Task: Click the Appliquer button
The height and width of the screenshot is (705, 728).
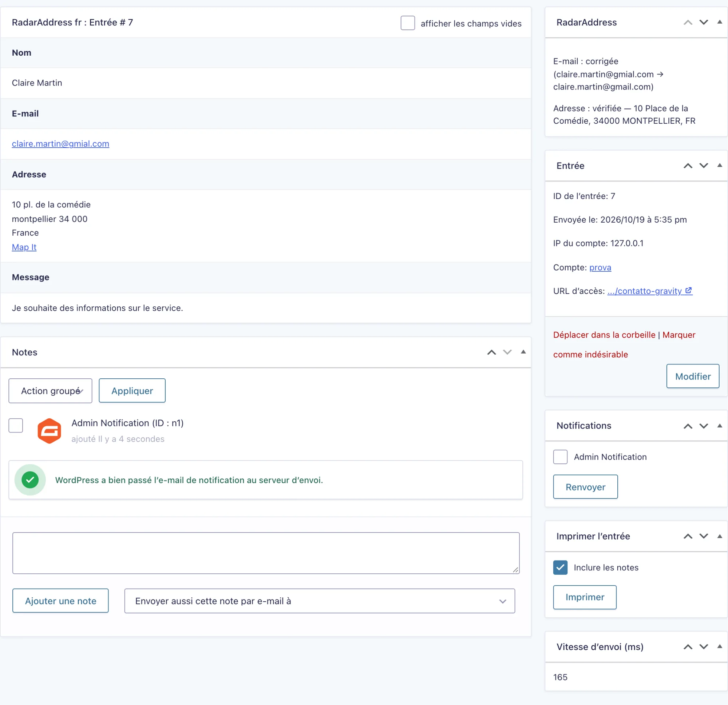Action: pos(132,391)
